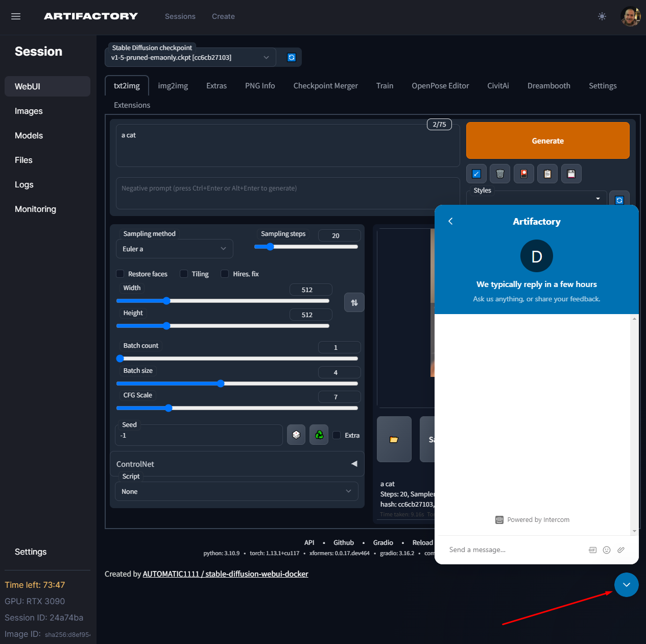Open Sessions in top navigation
Image resolution: width=646 pixels, height=644 pixels.
pyautogui.click(x=180, y=16)
